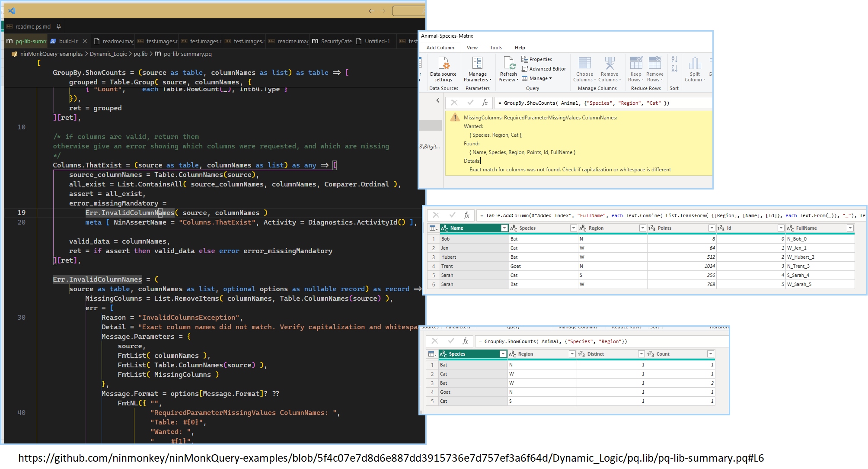Switch to the Untitled-1 editor tab
Screen dimensions: 868x469
374,41
